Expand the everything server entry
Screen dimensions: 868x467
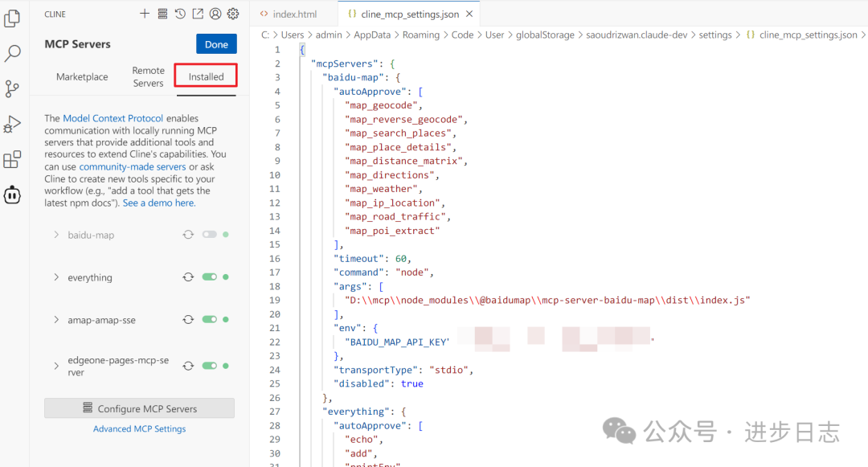[x=56, y=277]
